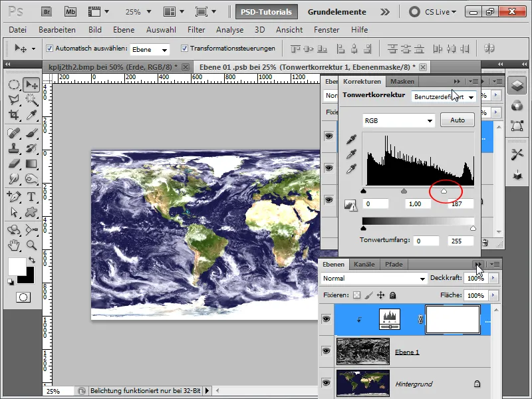Select the Hand tool
This screenshot has height=399, width=532.
[13, 245]
